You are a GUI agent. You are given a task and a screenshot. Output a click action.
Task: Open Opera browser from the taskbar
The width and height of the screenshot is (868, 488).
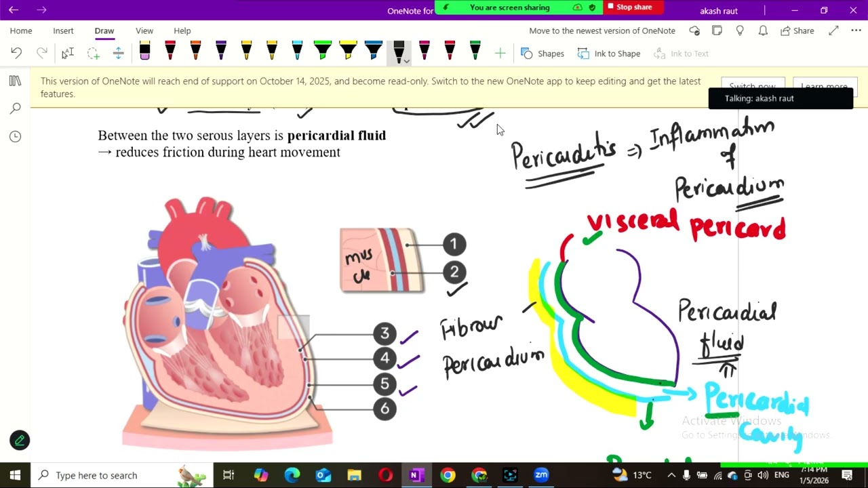[x=385, y=475]
